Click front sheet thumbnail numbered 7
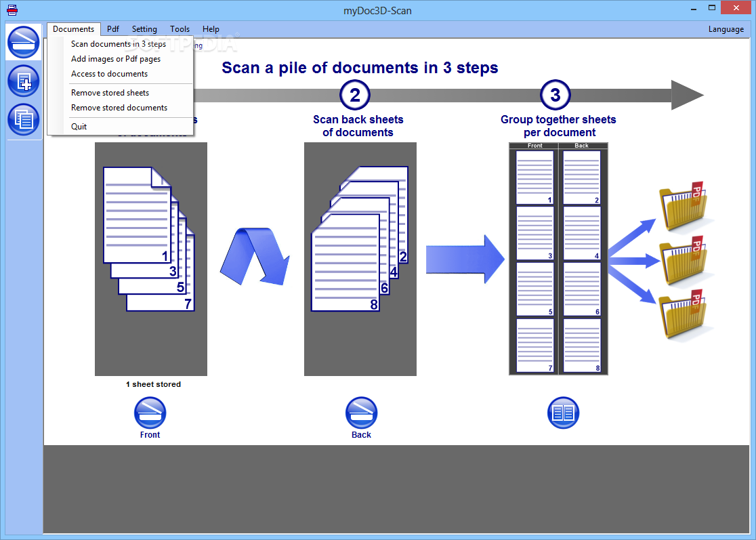The image size is (756, 540). coord(534,346)
